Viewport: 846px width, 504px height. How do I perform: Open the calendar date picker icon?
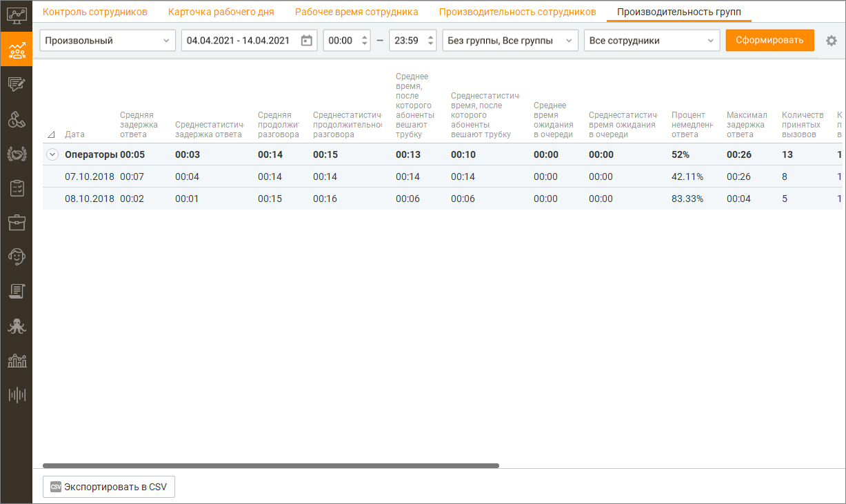307,41
